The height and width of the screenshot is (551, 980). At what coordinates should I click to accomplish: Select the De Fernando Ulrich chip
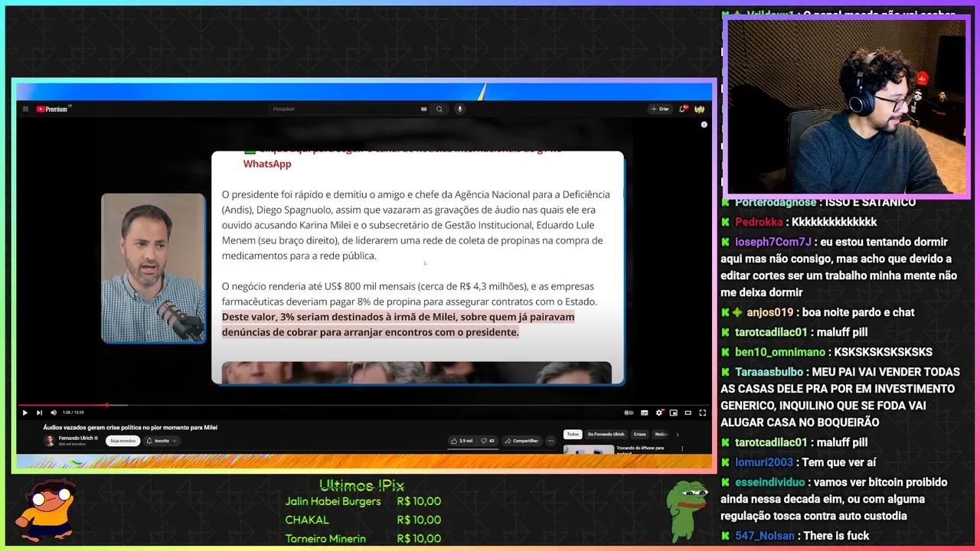pos(606,434)
